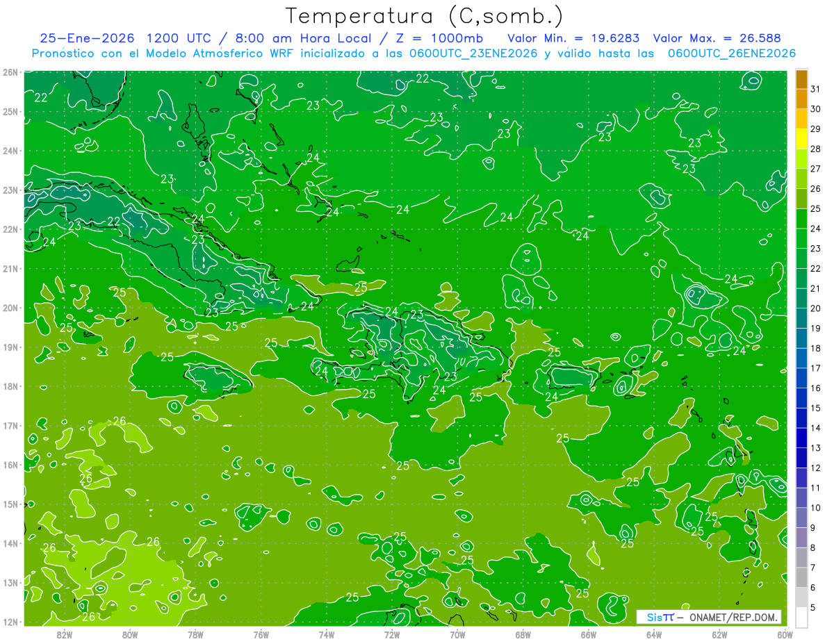834x644 pixels.
Task: Click the legend label "8"
Action: pos(813,547)
